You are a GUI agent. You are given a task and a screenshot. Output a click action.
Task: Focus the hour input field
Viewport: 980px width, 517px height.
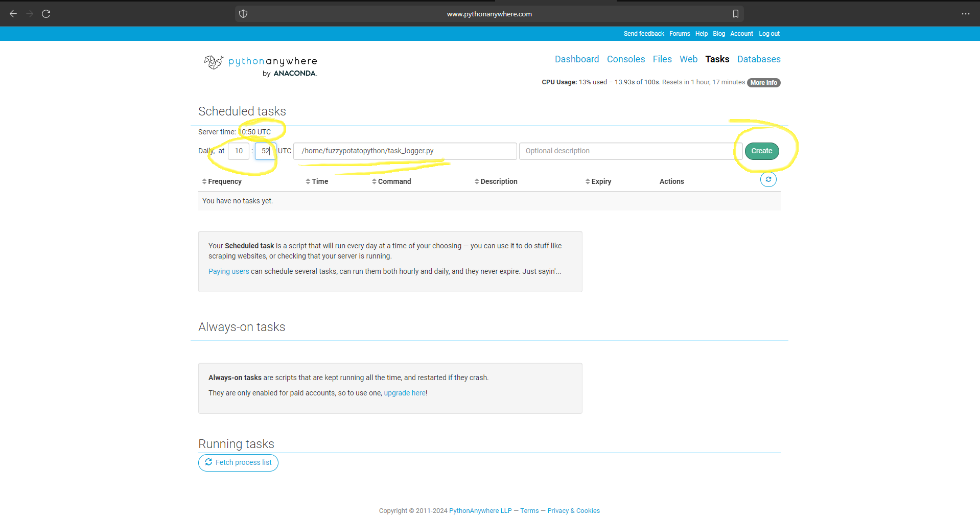[x=239, y=151]
